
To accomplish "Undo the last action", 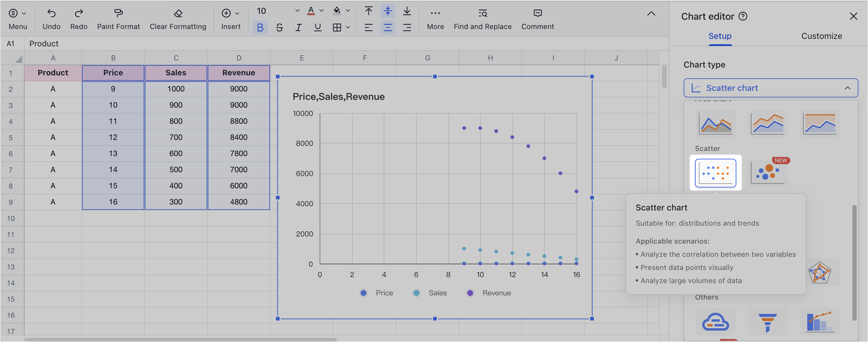I will pos(51,19).
